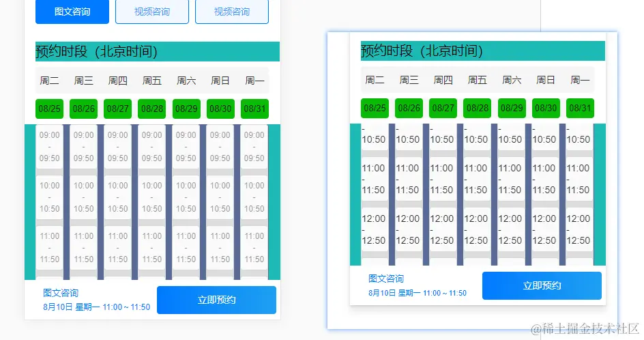644x340 pixels.
Task: Book right panel 08/28 slot 11:00-11:50
Action: (477, 179)
